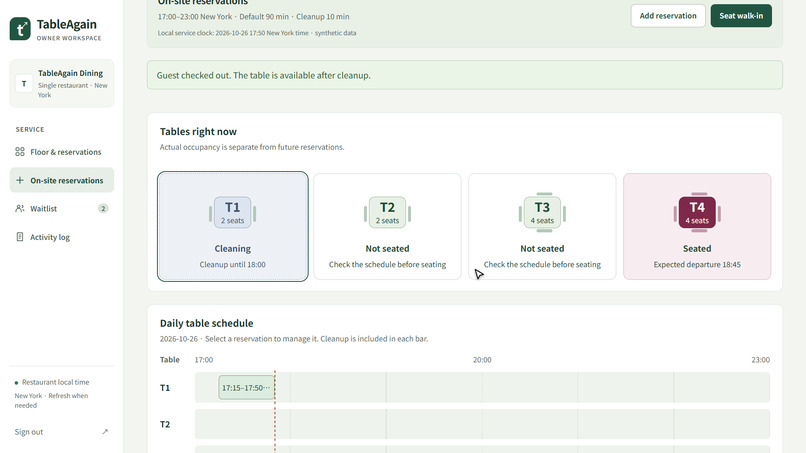
Task: Click the 'Expected departure 18:45' text
Action: click(697, 264)
